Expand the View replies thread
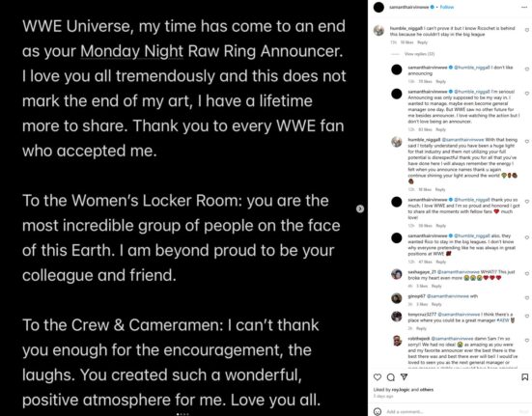The height and width of the screenshot is (416, 532). click(x=419, y=54)
